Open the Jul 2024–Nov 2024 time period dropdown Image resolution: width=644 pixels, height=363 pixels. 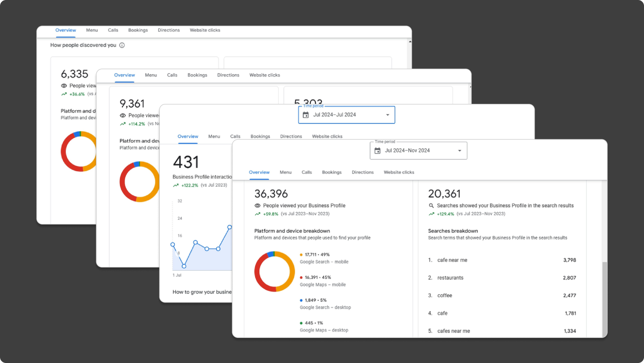[x=460, y=151]
